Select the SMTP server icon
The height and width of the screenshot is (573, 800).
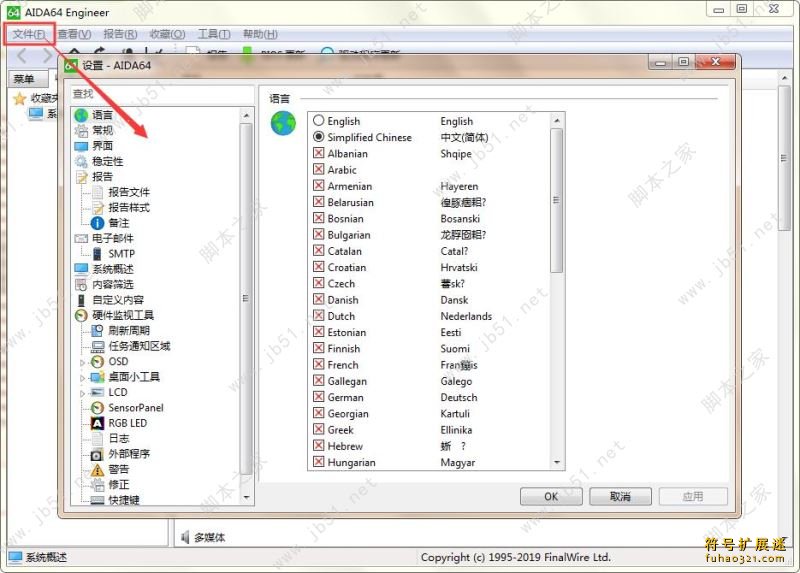[97, 254]
